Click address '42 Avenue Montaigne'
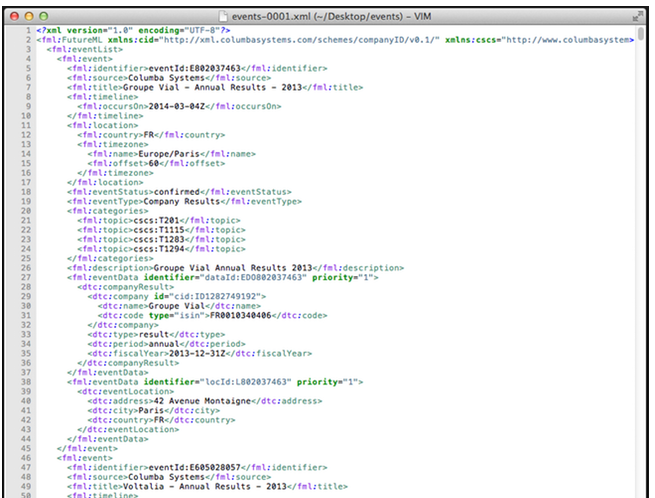Image resolution: width=655 pixels, height=498 pixels. tap(202, 401)
